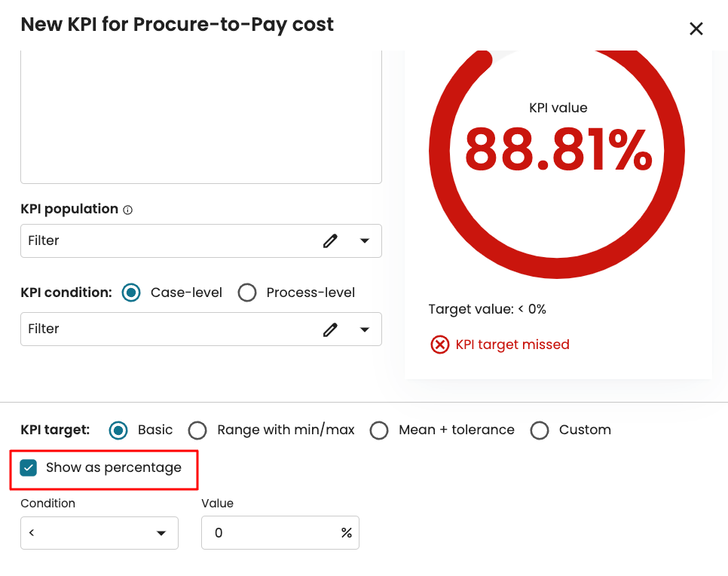Select Range with min/max target type
This screenshot has width=728, height=576.
197,430
